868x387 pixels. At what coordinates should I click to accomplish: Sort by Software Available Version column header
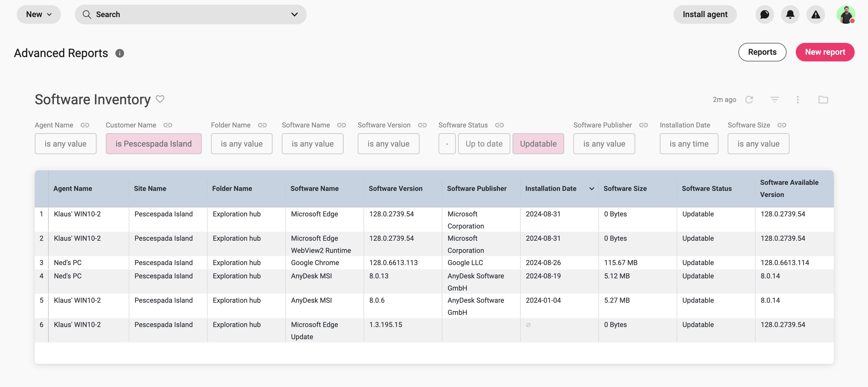(789, 189)
